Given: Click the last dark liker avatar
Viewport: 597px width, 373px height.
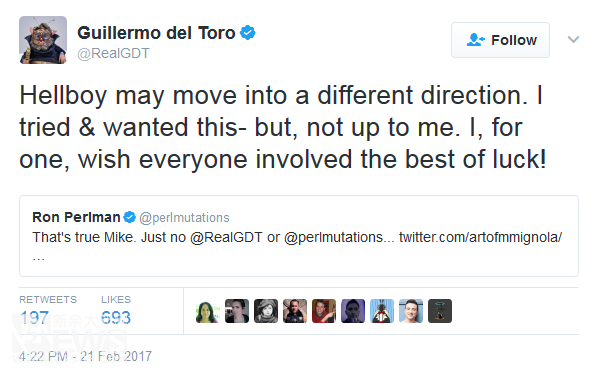Looking at the screenshot, I should click(x=440, y=311).
